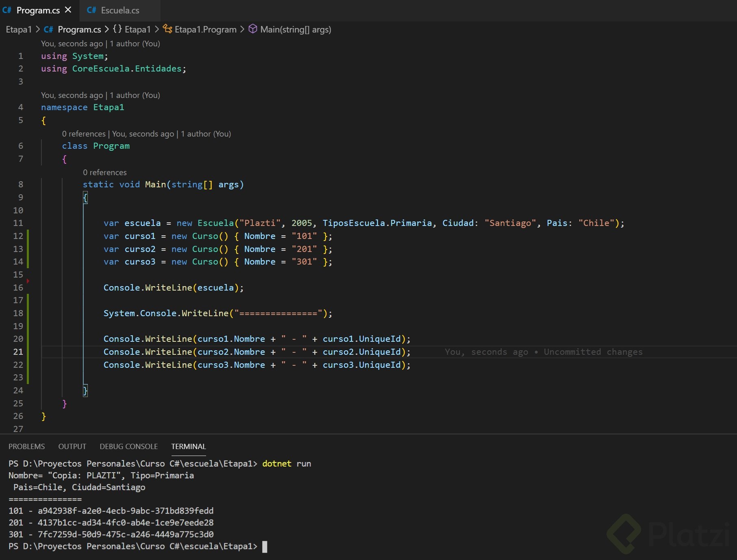
Task: Click the Nombre= "Copia: PLAZTI" terminal line
Action: [x=101, y=475]
